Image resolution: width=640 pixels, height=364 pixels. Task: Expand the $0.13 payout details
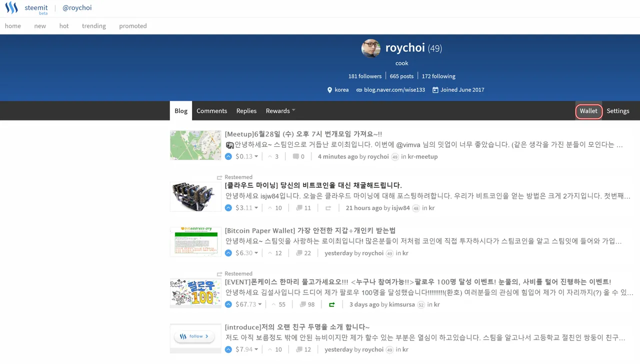tap(247, 156)
